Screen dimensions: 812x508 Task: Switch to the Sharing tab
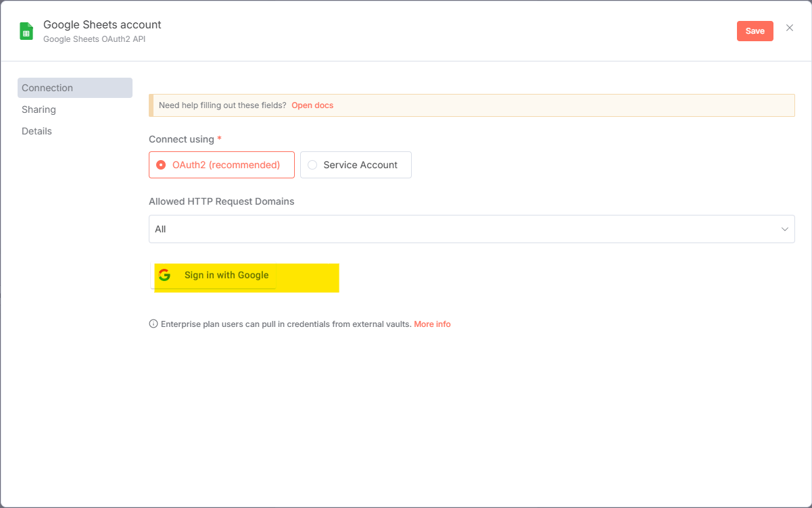click(39, 109)
